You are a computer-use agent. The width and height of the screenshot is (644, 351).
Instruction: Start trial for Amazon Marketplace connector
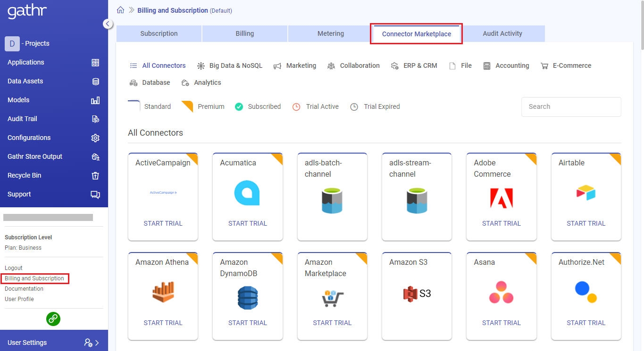coord(332,323)
